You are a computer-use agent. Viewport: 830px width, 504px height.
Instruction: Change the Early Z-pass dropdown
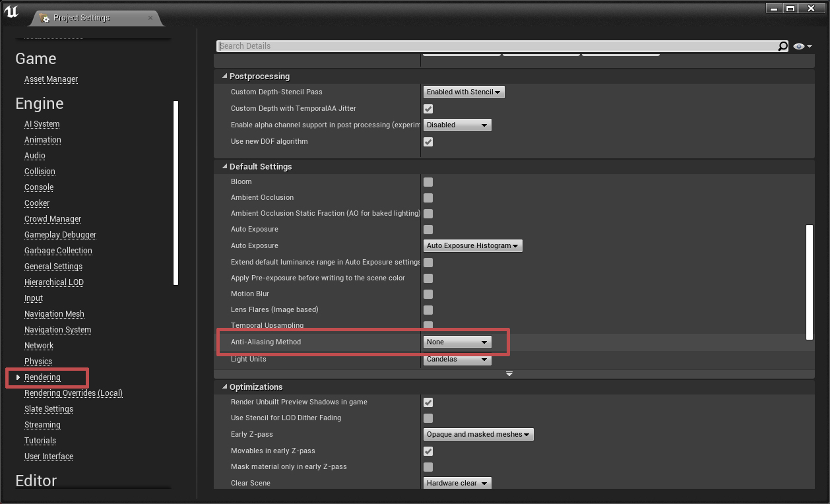(478, 435)
